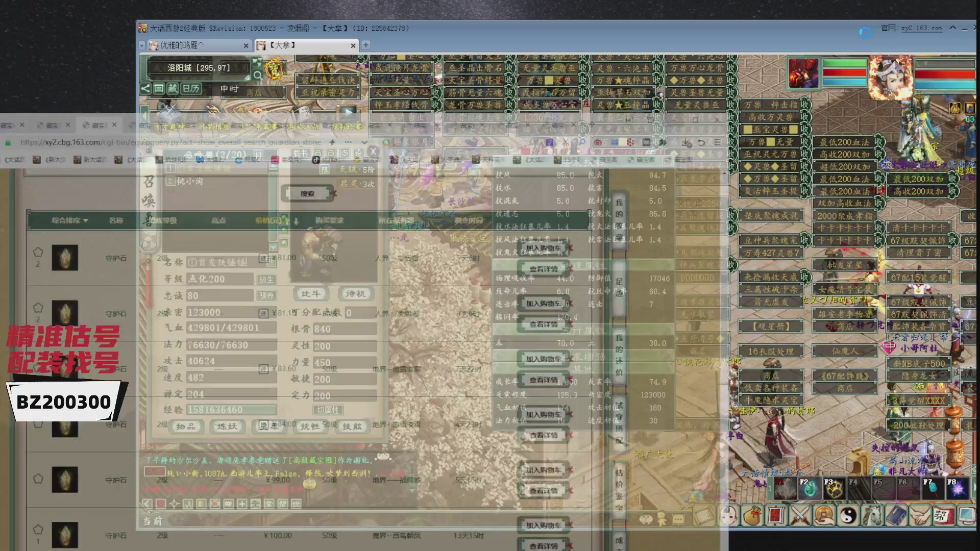Viewport: 980px width, 551px height.
Task: Open the 日历 calendar button
Action: tap(191, 88)
